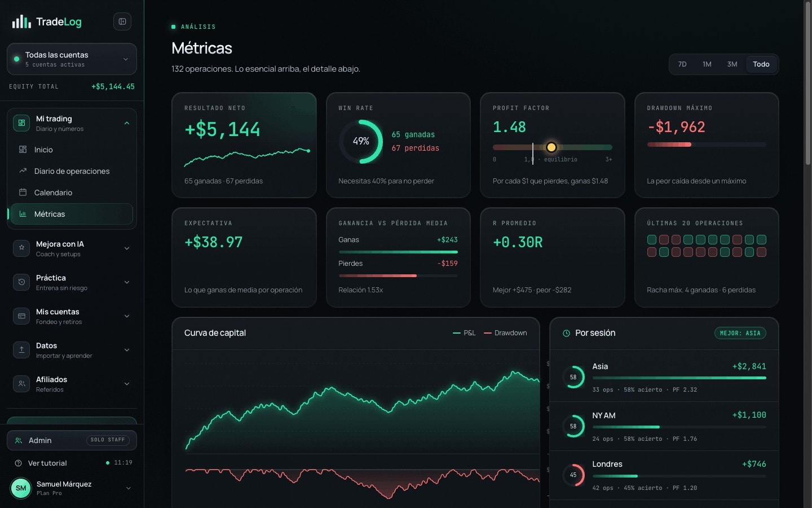Click the Mi trading section icon
The width and height of the screenshot is (812, 508).
click(x=21, y=123)
